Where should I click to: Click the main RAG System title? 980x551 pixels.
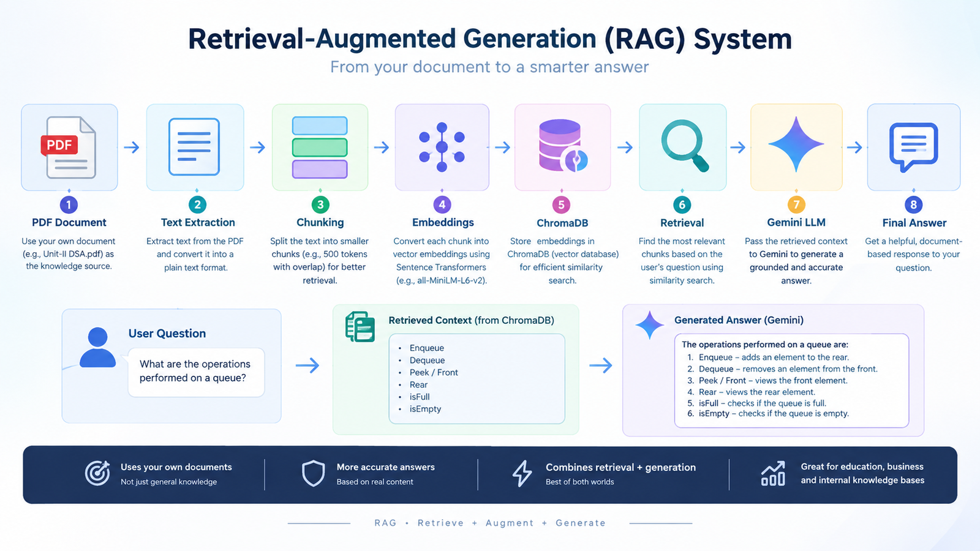490,39
